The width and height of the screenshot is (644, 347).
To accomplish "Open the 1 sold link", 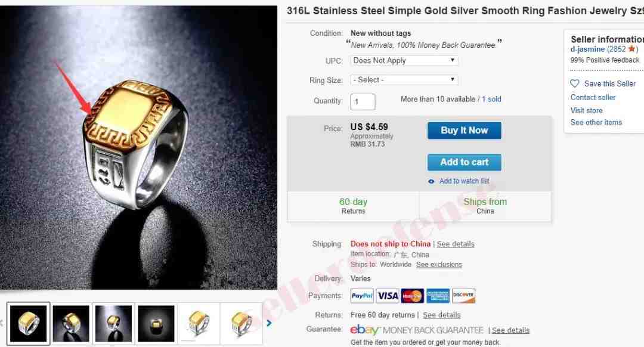I will coord(491,99).
